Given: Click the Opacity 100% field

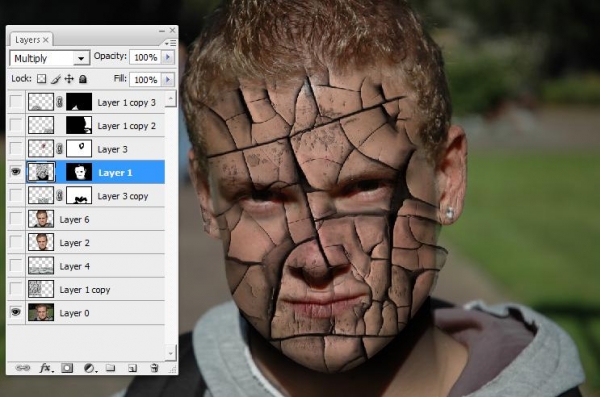Looking at the screenshot, I should [x=146, y=57].
